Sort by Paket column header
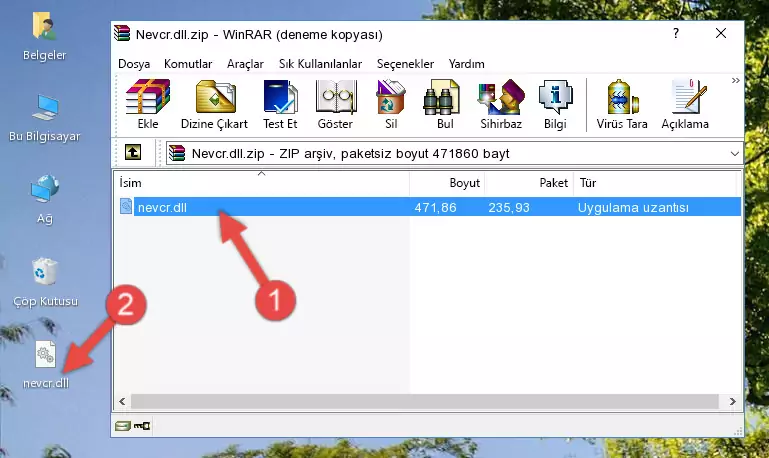Image resolution: width=769 pixels, height=458 pixels. (x=529, y=182)
